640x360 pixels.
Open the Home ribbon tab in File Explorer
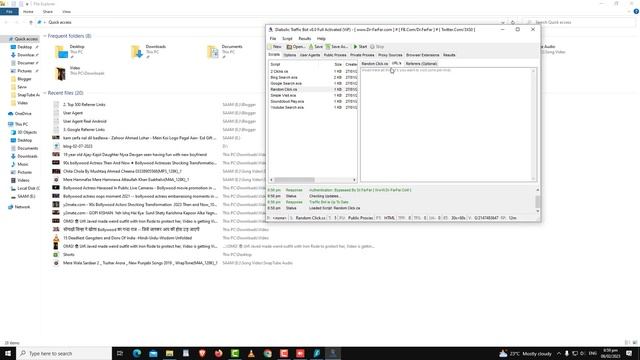click(x=28, y=11)
